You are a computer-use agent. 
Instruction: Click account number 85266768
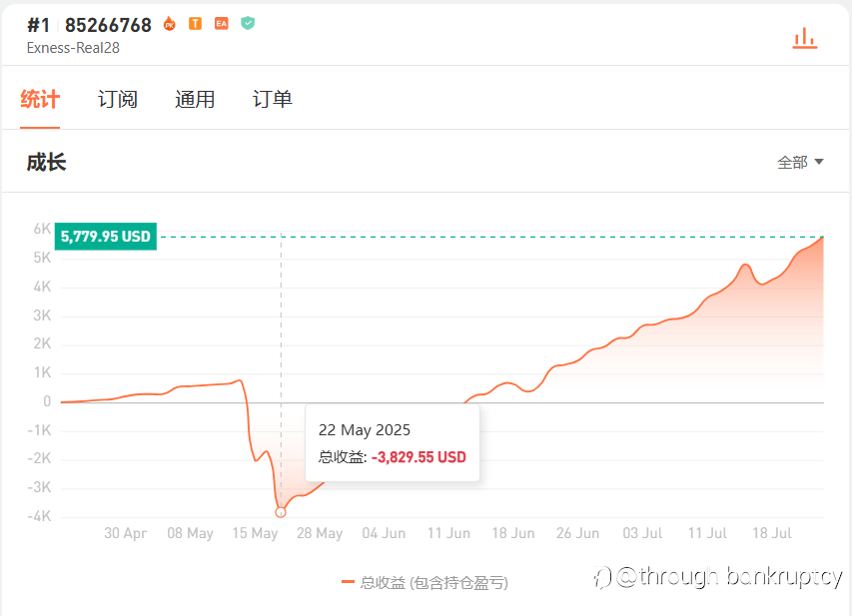(x=108, y=25)
